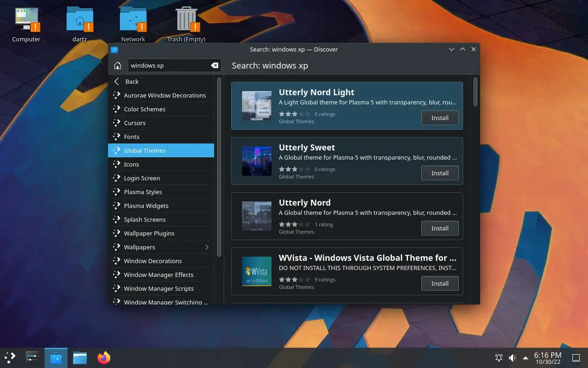This screenshot has width=588, height=368.
Task: Open the Icons category
Action: (x=161, y=164)
